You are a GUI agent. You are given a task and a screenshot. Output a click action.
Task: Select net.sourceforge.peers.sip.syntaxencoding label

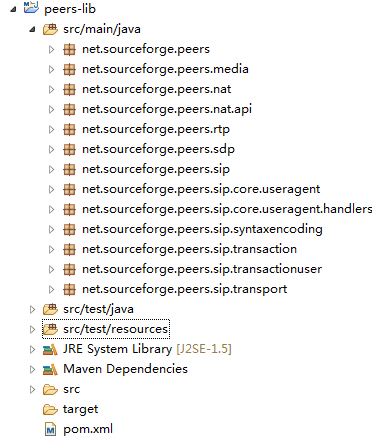click(x=202, y=230)
